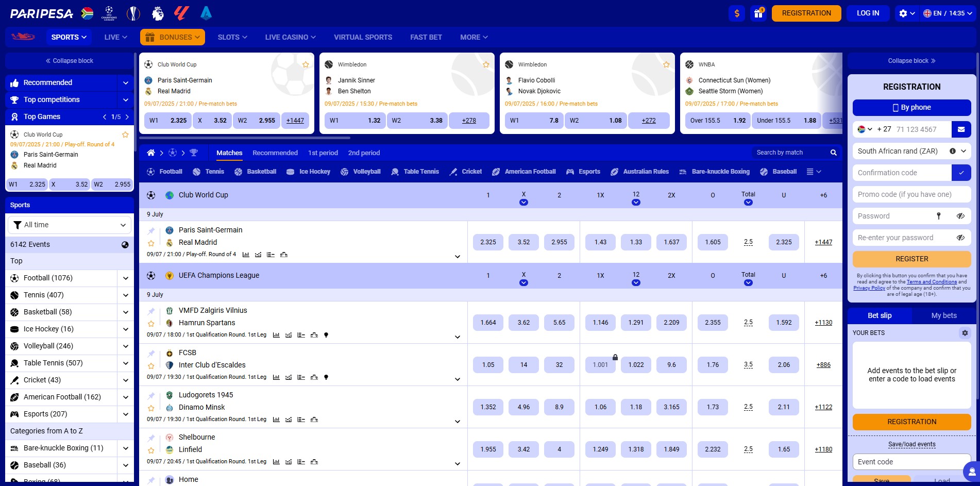The image size is (980, 486).
Task: Click the South Africa flag icon
Action: [88, 13]
